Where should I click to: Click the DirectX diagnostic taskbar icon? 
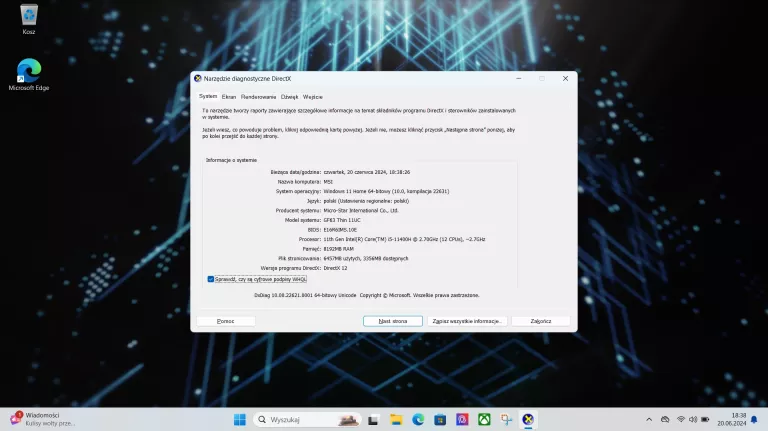[528, 420]
